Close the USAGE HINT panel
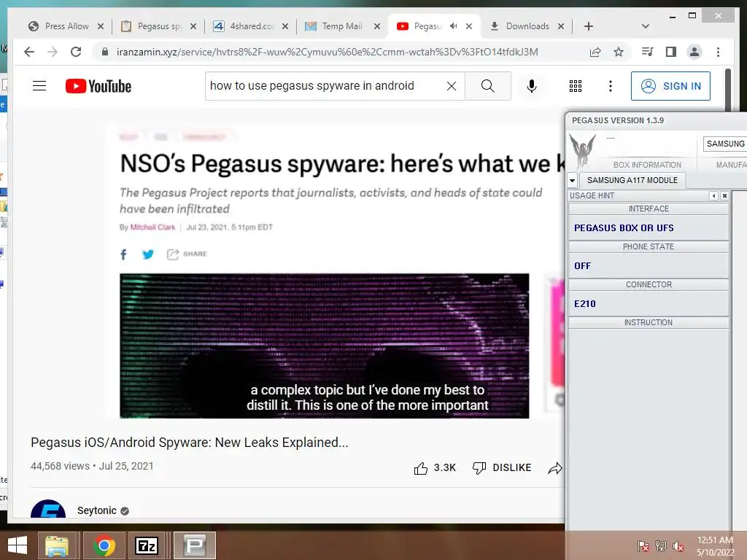This screenshot has width=747, height=560. [x=724, y=195]
